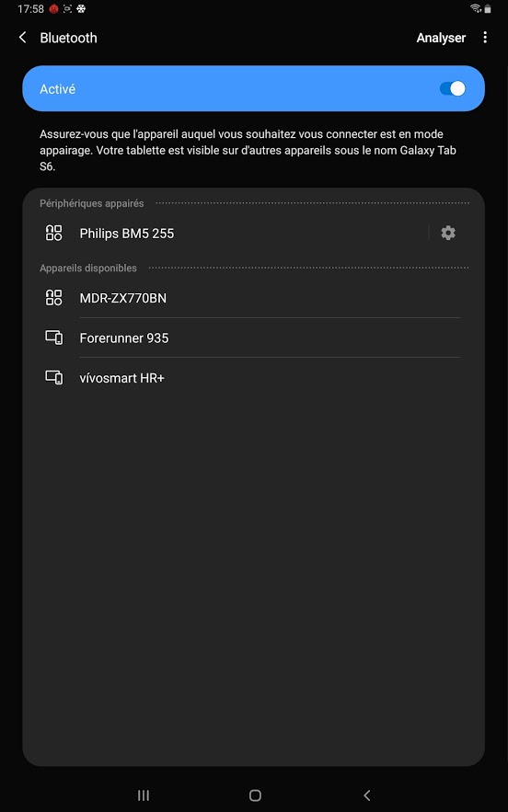Tap the Bluetooth page title

click(68, 38)
